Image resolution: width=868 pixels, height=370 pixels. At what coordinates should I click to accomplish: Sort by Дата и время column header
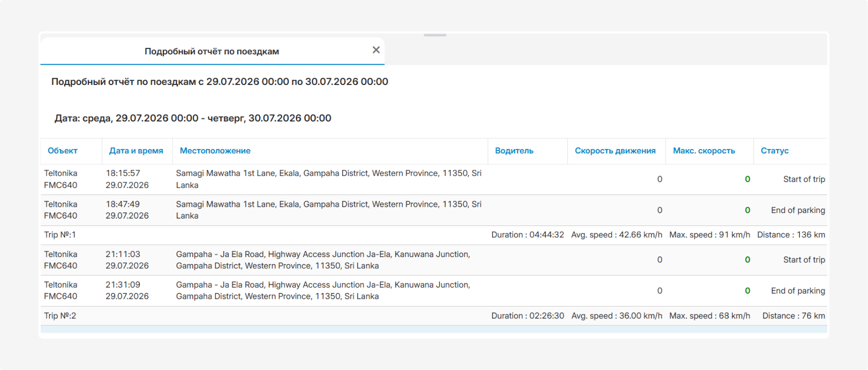(136, 151)
